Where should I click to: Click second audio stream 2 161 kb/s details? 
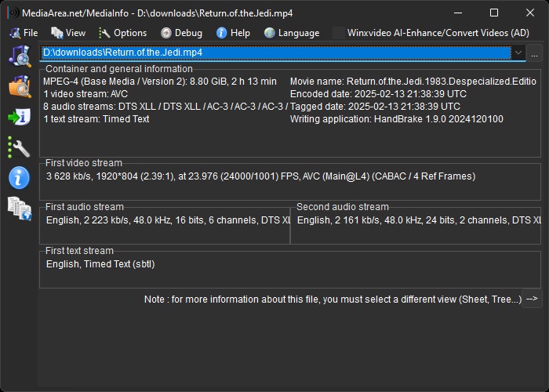tap(419, 220)
